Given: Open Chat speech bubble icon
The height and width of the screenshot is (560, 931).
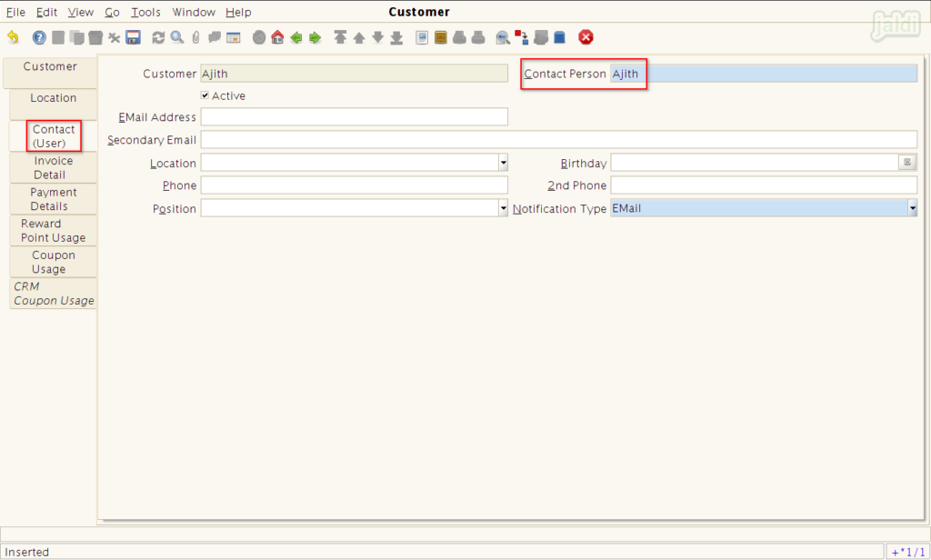Looking at the screenshot, I should [215, 37].
